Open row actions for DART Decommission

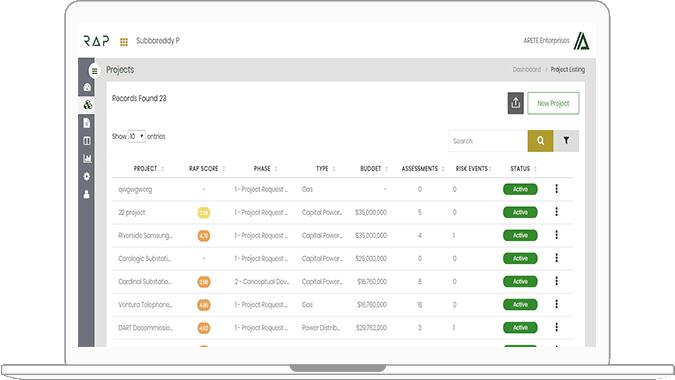coord(557,327)
